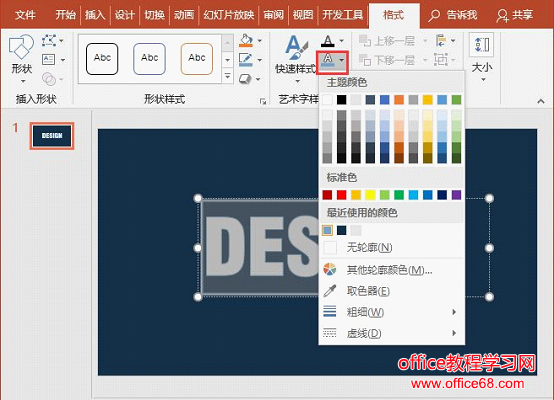Pick the orange theme color swatch
The height and width of the screenshot is (400, 554).
coord(399,100)
